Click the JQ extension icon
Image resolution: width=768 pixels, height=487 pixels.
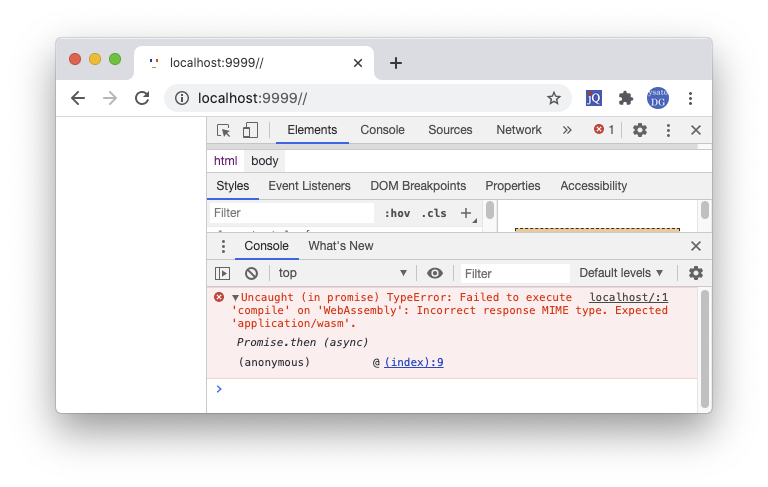593,98
